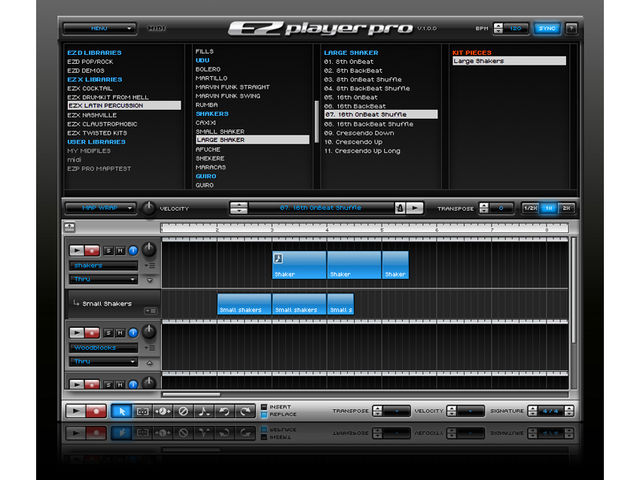Open the Woodblocks track list options icon
The height and width of the screenshot is (480, 640).
(x=150, y=348)
